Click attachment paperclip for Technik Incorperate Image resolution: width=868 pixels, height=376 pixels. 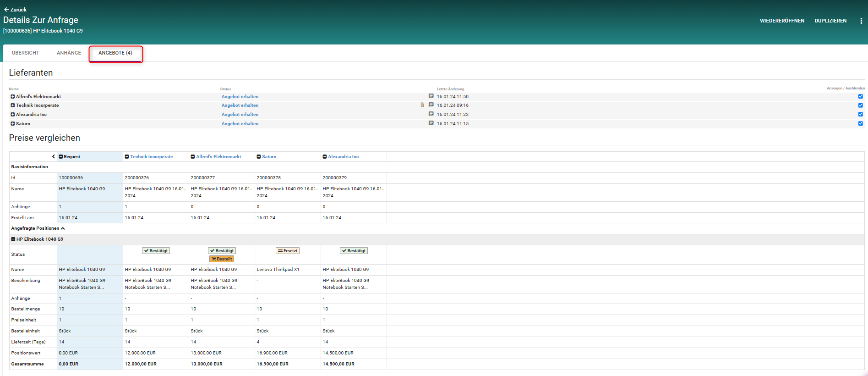point(422,105)
